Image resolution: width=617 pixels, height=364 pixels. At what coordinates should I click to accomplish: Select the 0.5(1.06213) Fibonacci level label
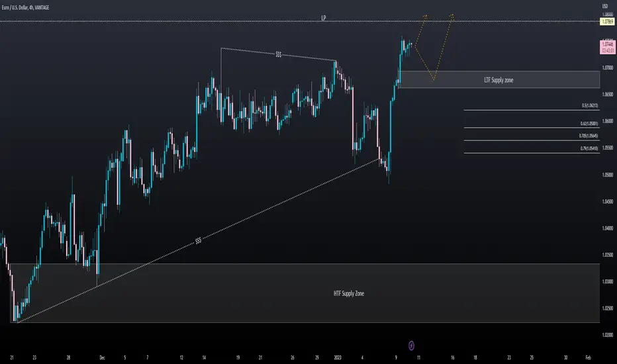point(590,105)
